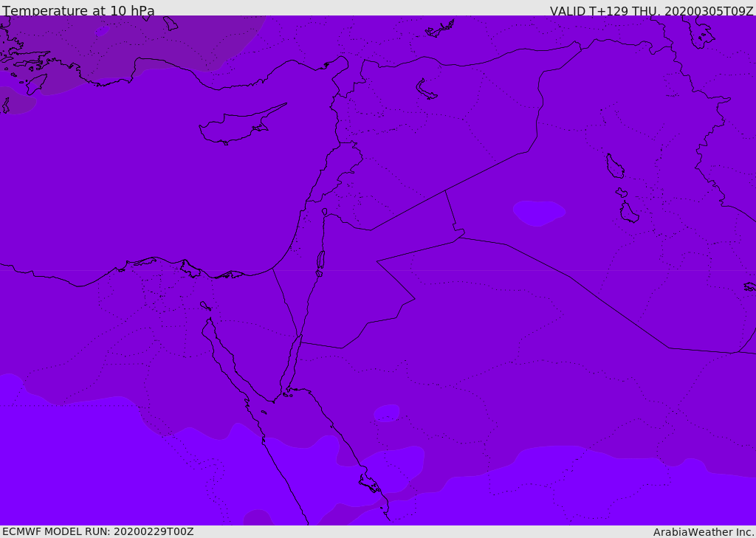This screenshot has width=756, height=538.
Task: Click the island of Cyprus on map
Action: [x=241, y=125]
